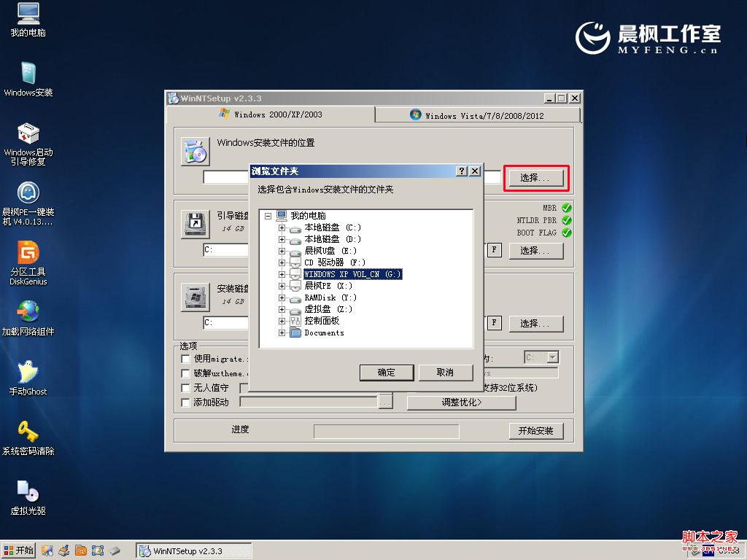This screenshot has height=560, width=747.
Task: Expand the 晨枫PE (X:) node
Action: pyautogui.click(x=282, y=286)
